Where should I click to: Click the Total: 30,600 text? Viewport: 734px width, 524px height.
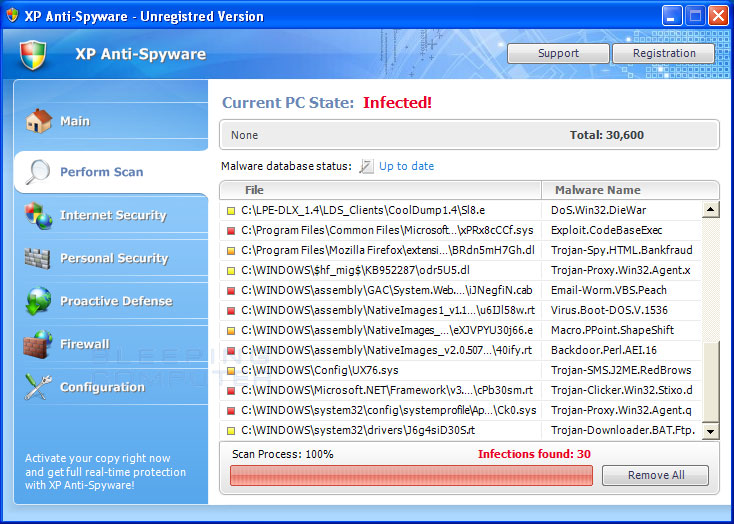pyautogui.click(x=606, y=136)
